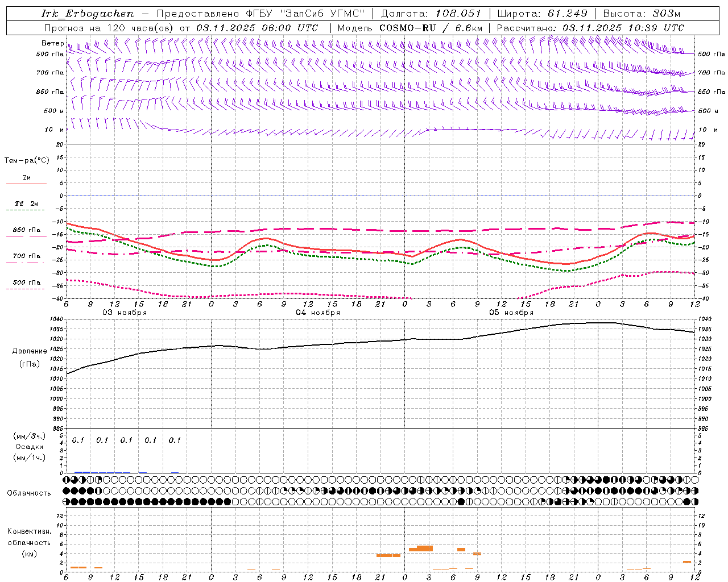This screenshot has width=728, height=582.
Task: Select the Облачность row label
Action: click(x=29, y=493)
